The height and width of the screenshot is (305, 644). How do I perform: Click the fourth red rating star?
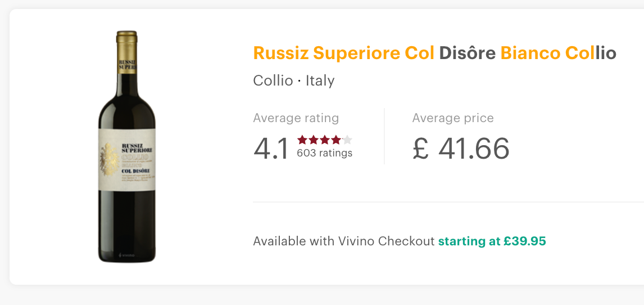click(336, 140)
